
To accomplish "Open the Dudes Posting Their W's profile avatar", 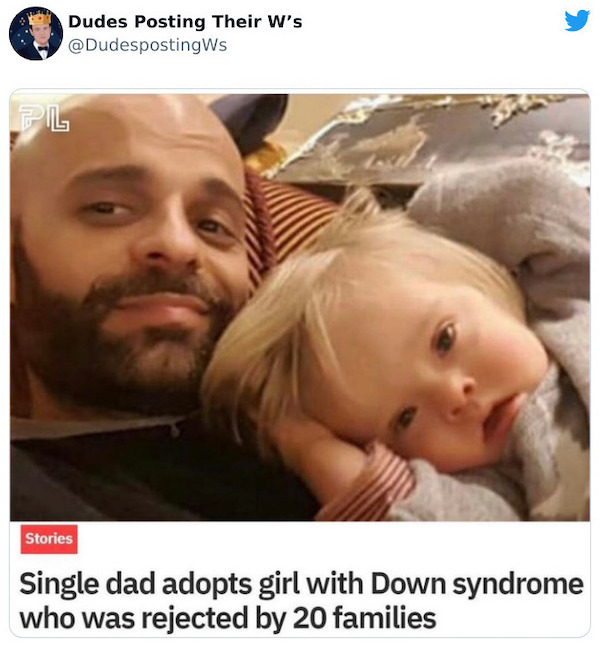I will tap(36, 33).
